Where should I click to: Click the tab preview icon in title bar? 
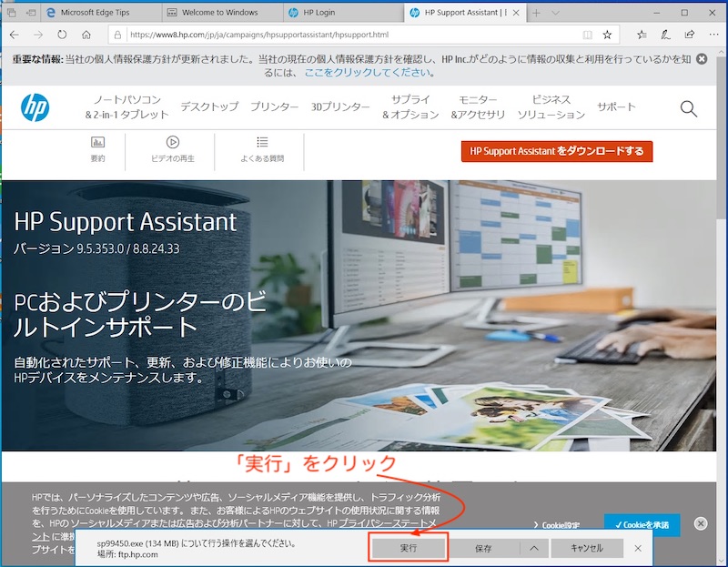[12, 13]
